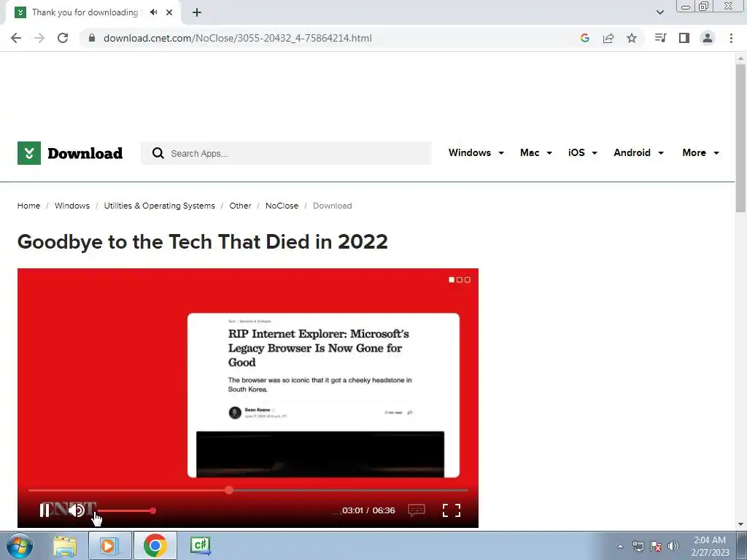The width and height of the screenshot is (747, 560).
Task: Open the network tray icon
Action: pos(638,546)
